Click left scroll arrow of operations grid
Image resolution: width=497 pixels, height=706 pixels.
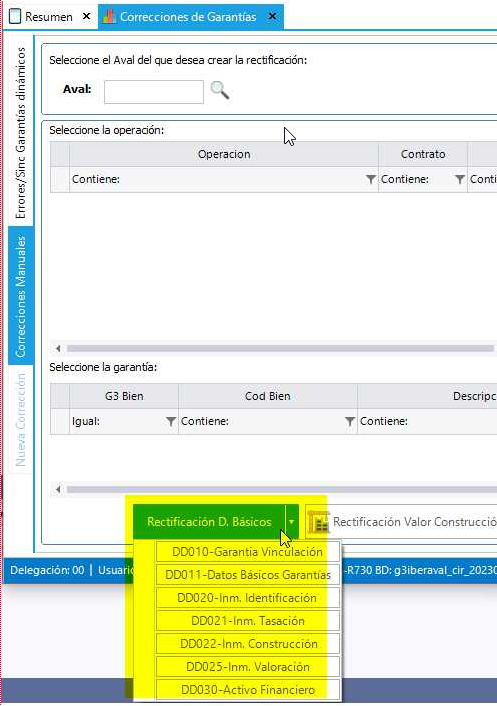(58, 348)
